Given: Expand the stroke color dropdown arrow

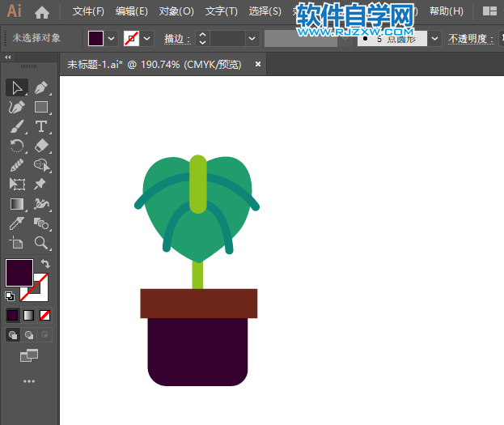Looking at the screenshot, I should click(x=147, y=39).
